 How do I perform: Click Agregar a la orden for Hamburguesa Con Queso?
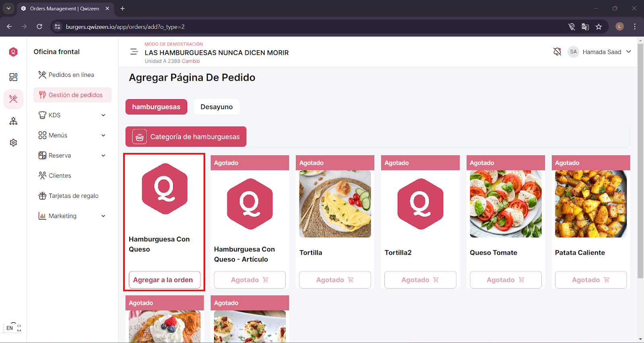165,280
